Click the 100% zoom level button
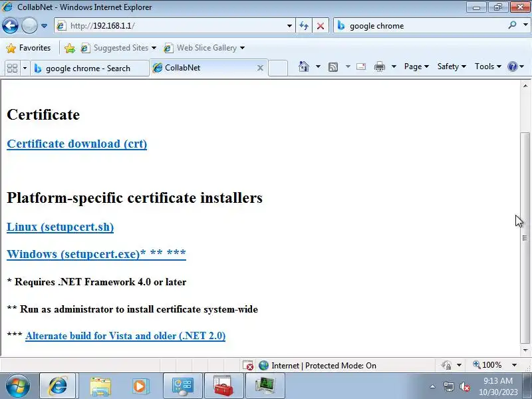Viewport: 532px width, 399px height. pos(487,365)
